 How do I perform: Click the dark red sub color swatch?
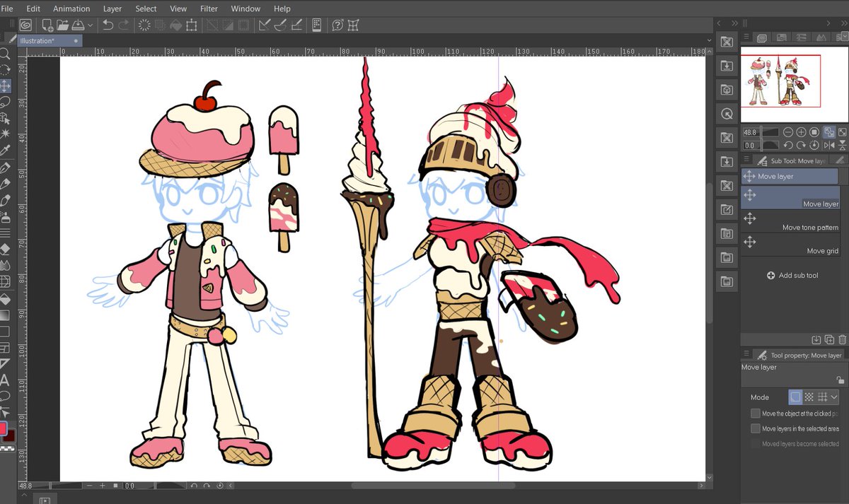tap(11, 435)
